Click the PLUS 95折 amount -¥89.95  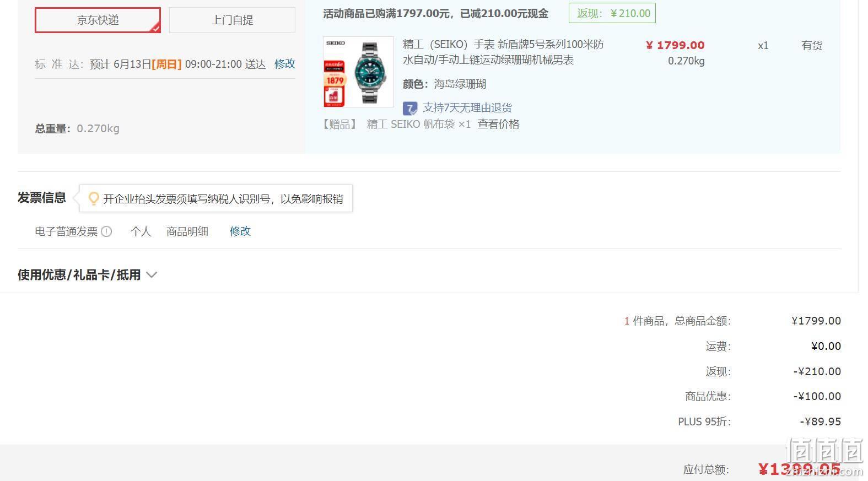pos(821,421)
